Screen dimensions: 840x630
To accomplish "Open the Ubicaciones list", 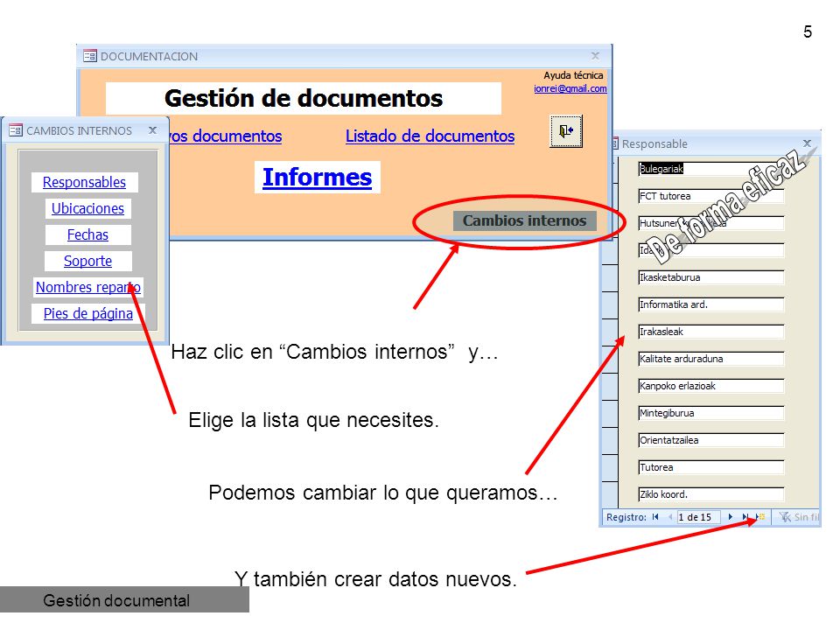I will tap(87, 208).
